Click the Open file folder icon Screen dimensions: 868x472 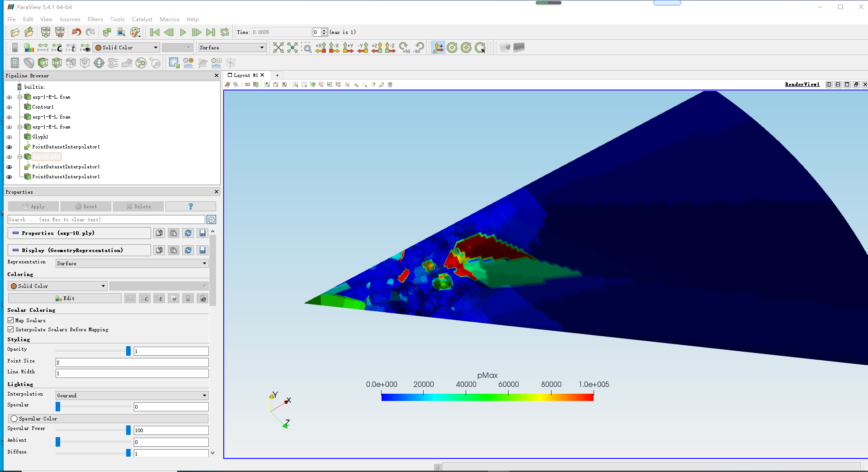click(15, 32)
